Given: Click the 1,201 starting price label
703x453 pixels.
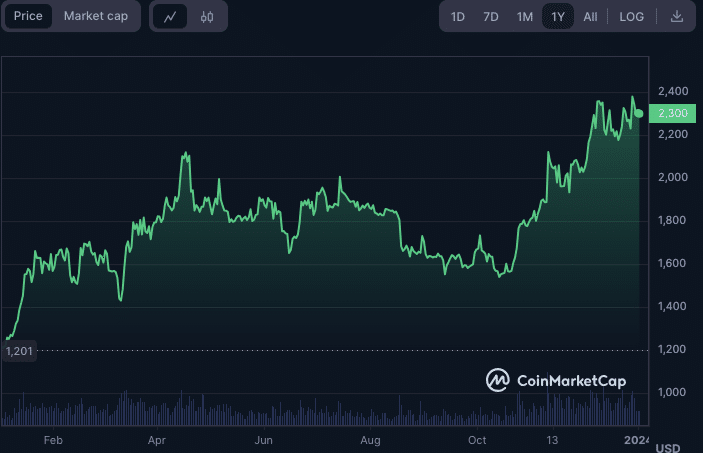Looking at the screenshot, I should pyautogui.click(x=18, y=351).
